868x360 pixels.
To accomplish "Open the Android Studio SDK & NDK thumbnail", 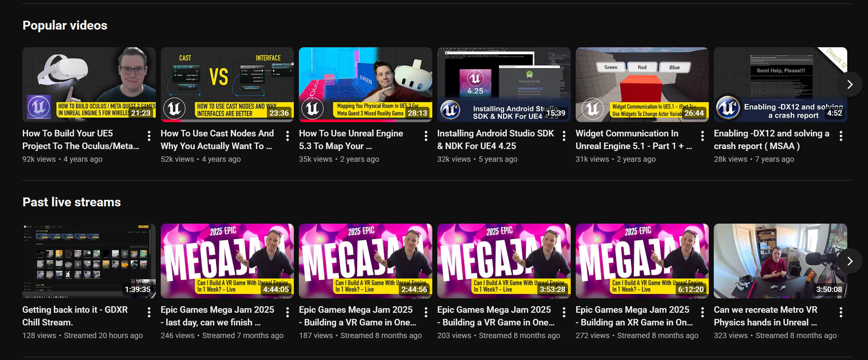I will click(504, 85).
